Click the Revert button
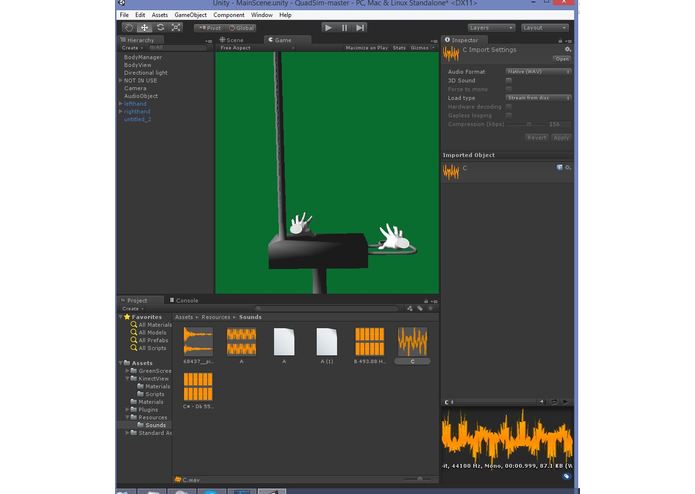The image size is (695, 494). [536, 138]
